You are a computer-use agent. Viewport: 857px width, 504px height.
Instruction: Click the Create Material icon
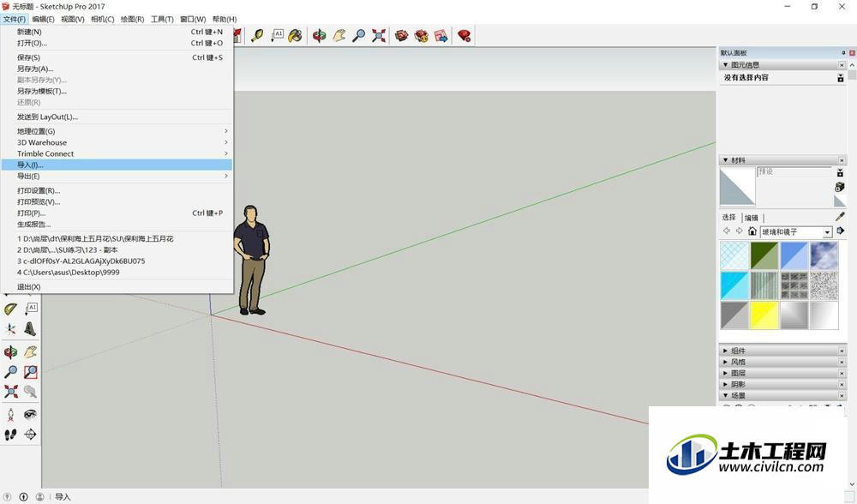tap(840, 187)
